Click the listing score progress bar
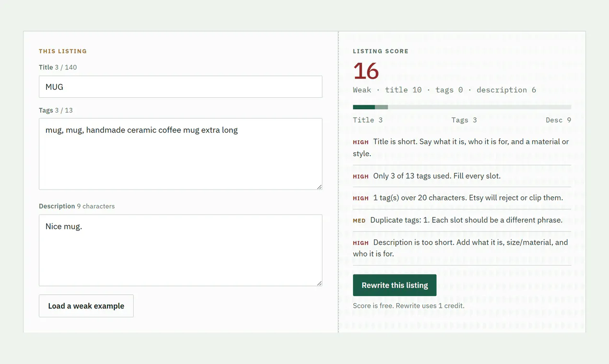Screen dimensions: 609x364 pos(462,107)
